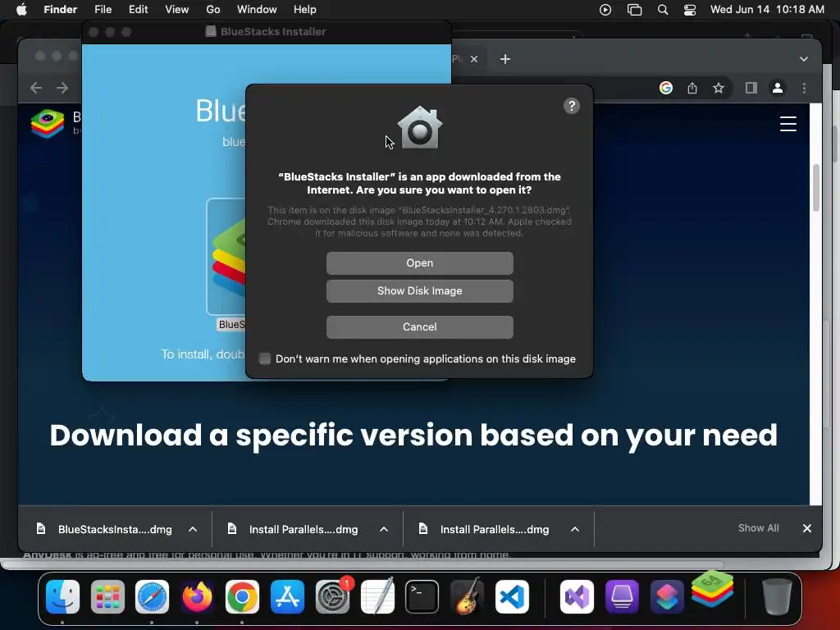Open Trash from the Dock
Image resolution: width=840 pixels, height=630 pixels.
pyautogui.click(x=777, y=597)
